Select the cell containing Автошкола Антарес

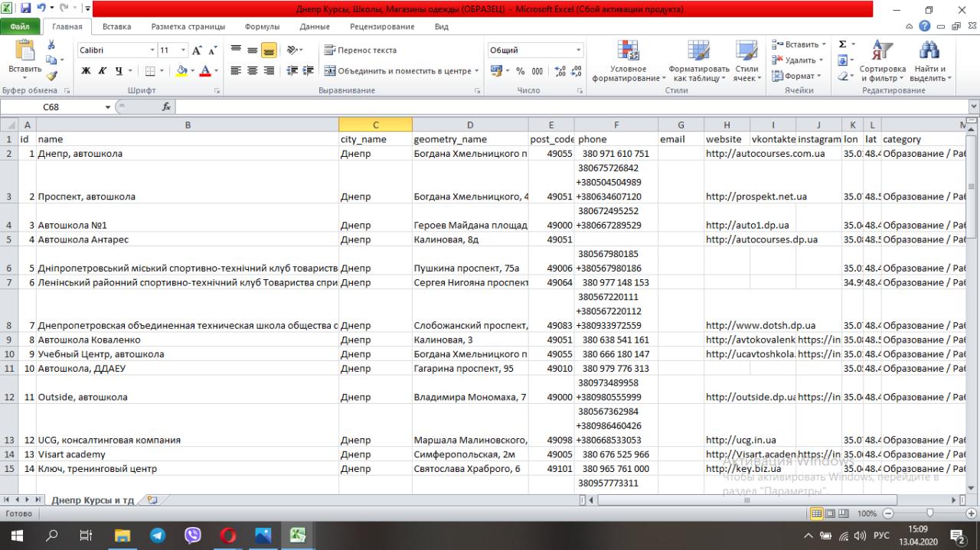pyautogui.click(x=188, y=239)
